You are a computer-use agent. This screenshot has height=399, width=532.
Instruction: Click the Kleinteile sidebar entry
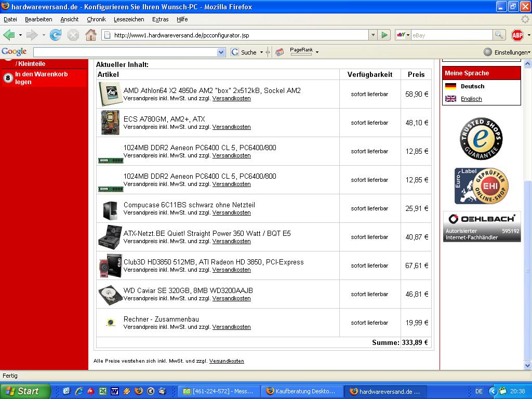pyautogui.click(x=30, y=63)
